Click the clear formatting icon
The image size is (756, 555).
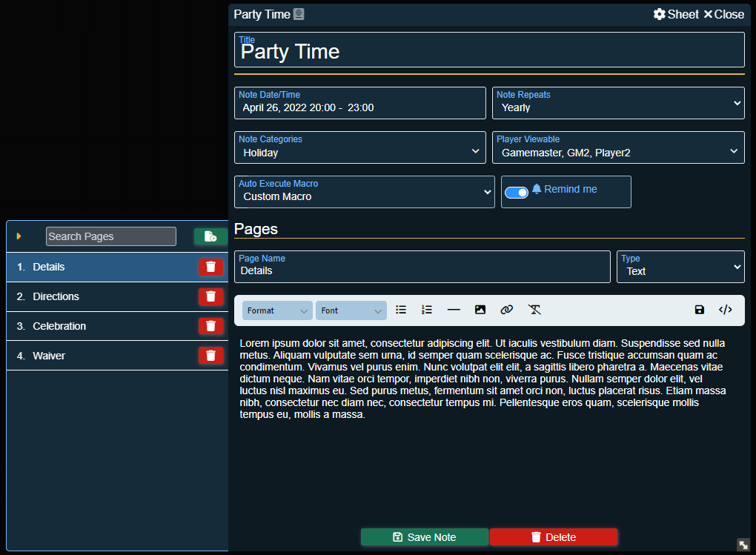(534, 310)
